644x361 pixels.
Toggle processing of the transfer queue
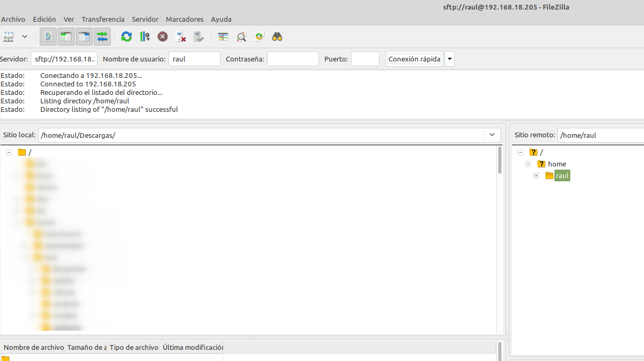pyautogui.click(x=144, y=37)
